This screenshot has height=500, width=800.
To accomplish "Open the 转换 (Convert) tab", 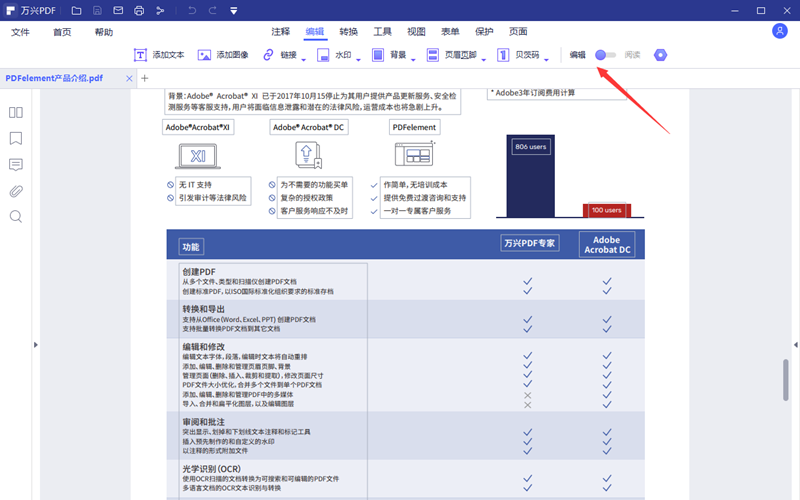I will pos(348,32).
